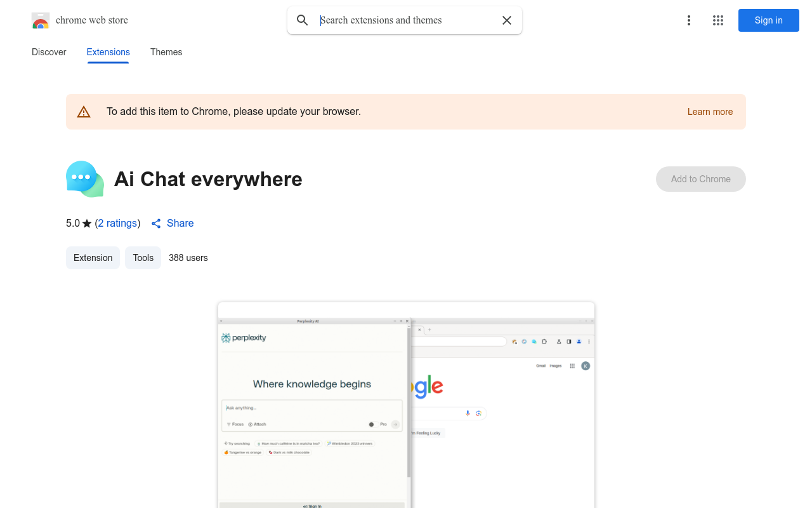Click the Add to Chrome button
The width and height of the screenshot is (812, 508).
700,179
